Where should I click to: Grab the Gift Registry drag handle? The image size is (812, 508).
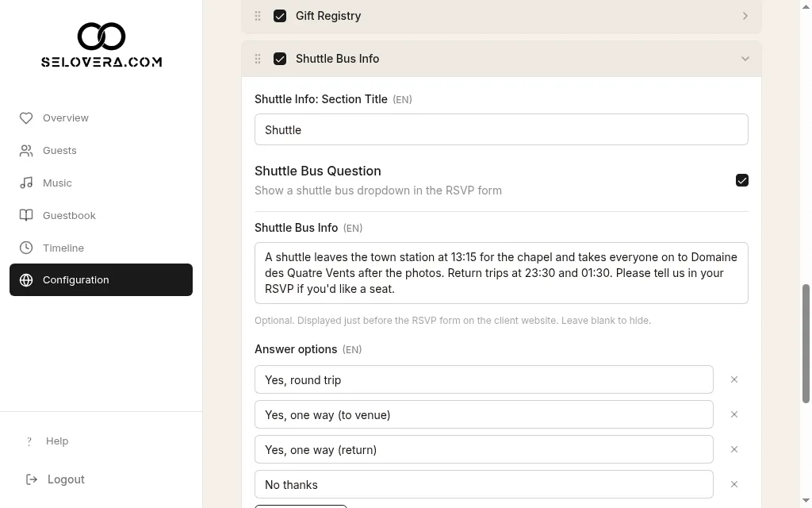pyautogui.click(x=258, y=16)
